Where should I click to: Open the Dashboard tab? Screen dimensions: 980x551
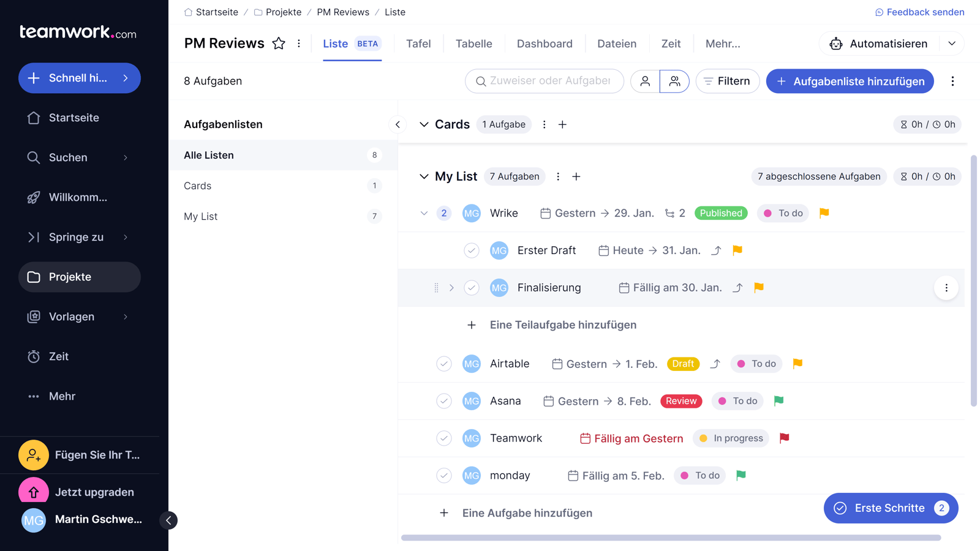(x=545, y=43)
